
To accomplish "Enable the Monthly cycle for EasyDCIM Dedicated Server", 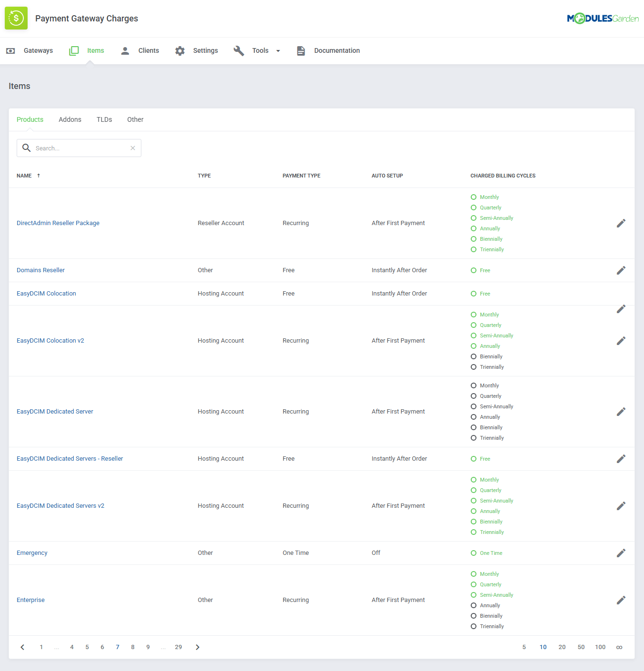I will 474,385.
